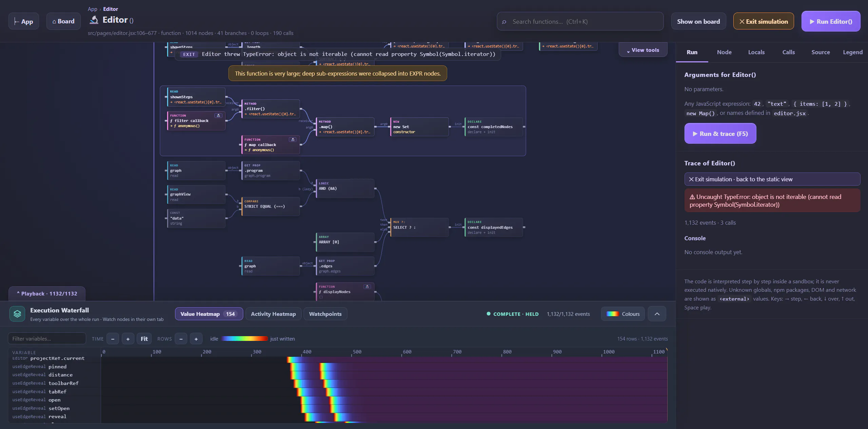868x429 pixels.
Task: Open the Source tab
Action: click(821, 52)
